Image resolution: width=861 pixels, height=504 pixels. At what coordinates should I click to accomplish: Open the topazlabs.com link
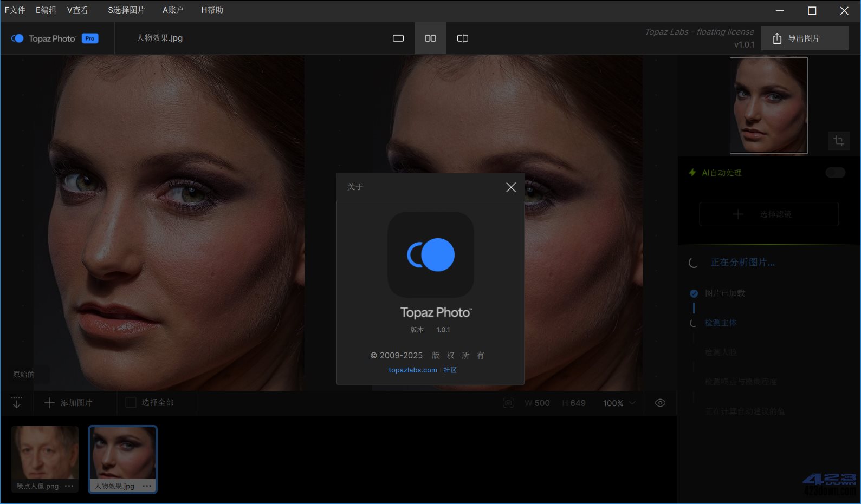(x=412, y=370)
